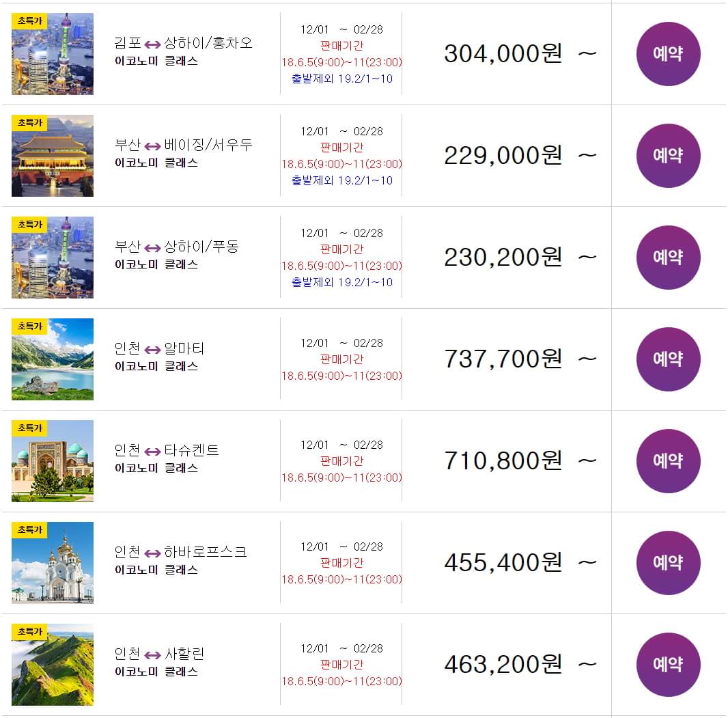The image size is (728, 718).
Task: Open the 부산 ↔ 베이징/서우두 route link
Action: point(183,145)
